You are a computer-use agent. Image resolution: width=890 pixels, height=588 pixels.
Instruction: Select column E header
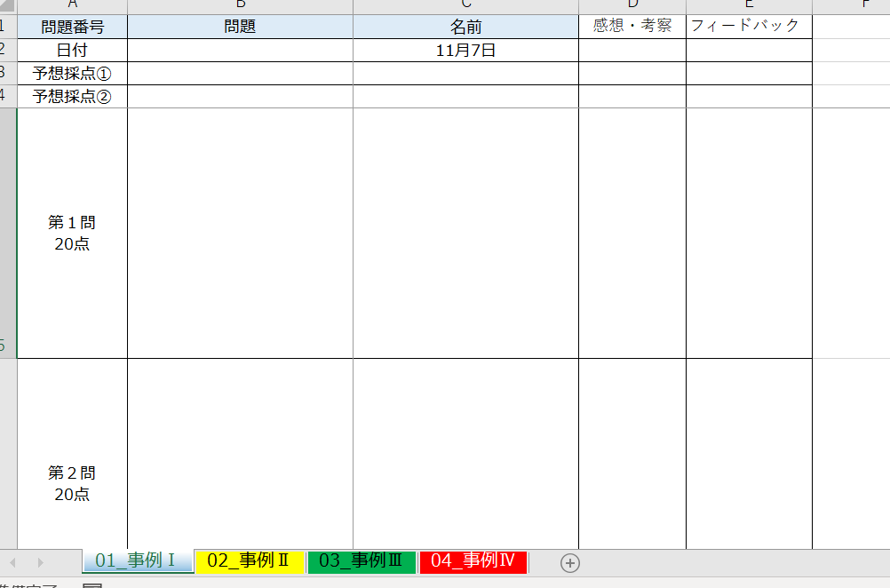point(749,5)
